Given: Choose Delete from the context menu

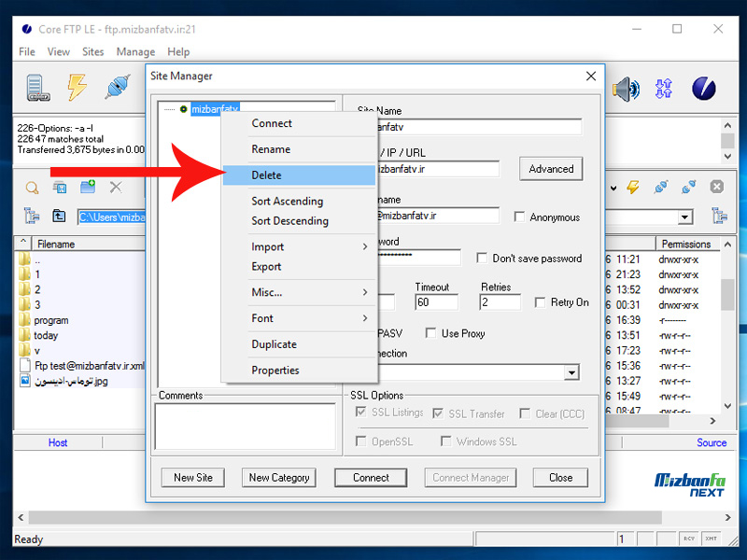Looking at the screenshot, I should (299, 175).
